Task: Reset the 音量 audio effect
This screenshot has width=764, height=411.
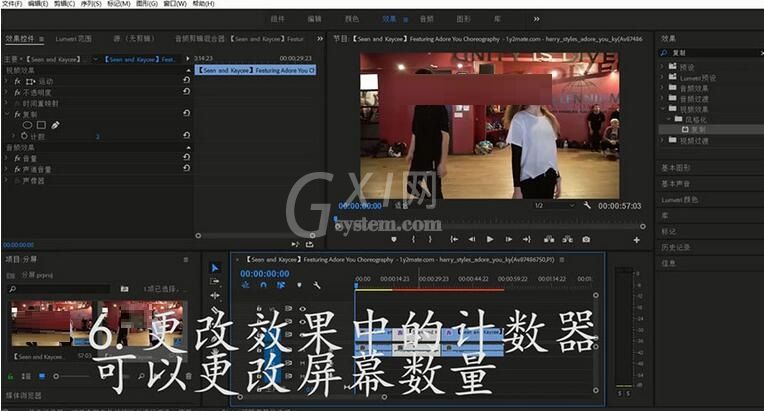Action: pyautogui.click(x=186, y=157)
